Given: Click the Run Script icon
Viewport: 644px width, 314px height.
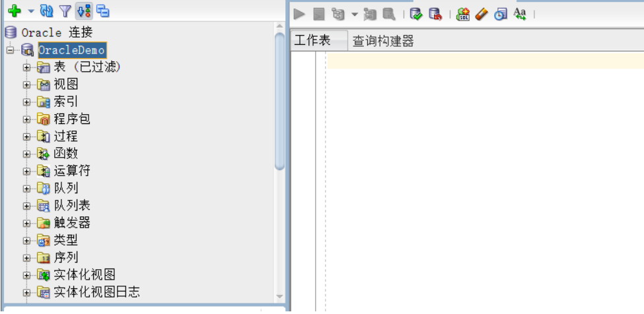Looking at the screenshot, I should point(319,15).
